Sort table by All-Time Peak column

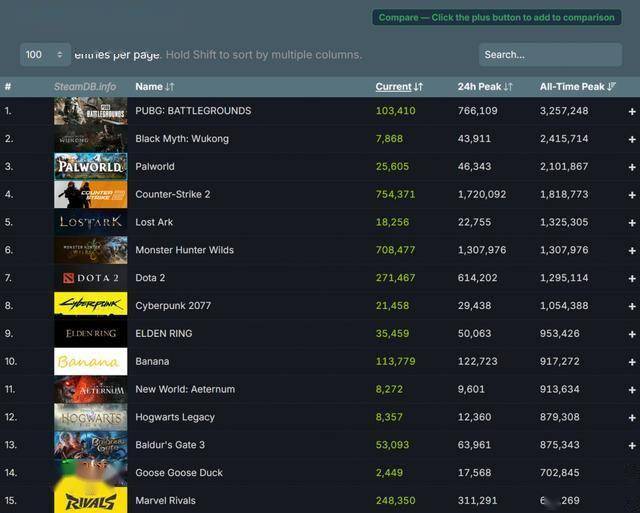[577, 87]
